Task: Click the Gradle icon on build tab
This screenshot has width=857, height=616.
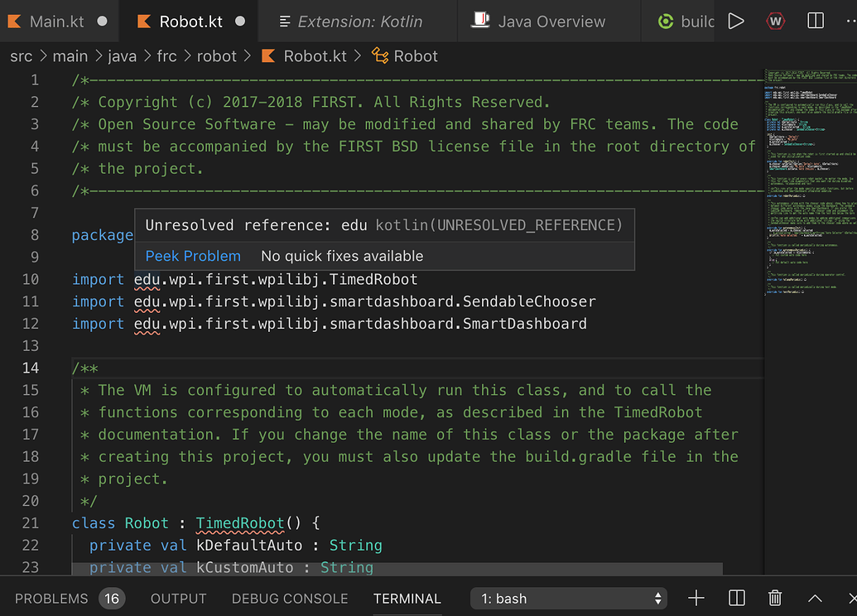Action: click(x=666, y=22)
